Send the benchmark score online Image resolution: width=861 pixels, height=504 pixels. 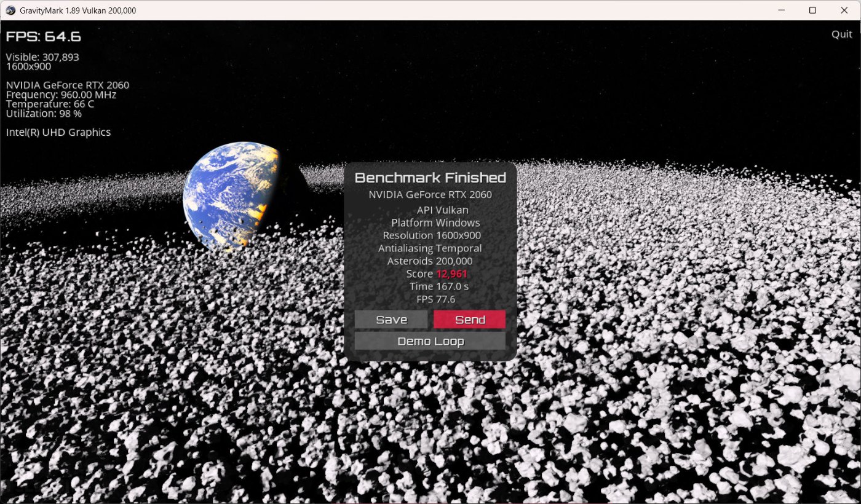coord(470,320)
